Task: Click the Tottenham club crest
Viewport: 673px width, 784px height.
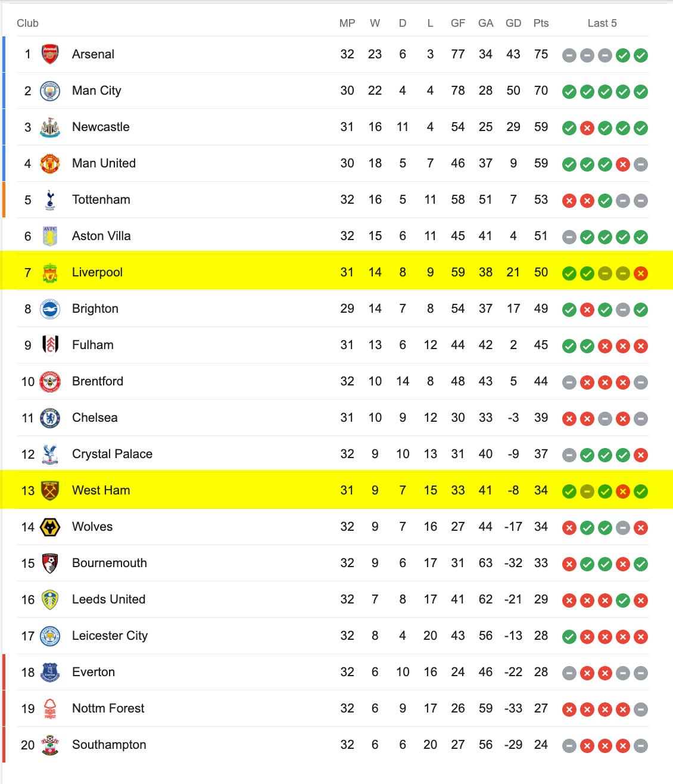Action: point(50,200)
